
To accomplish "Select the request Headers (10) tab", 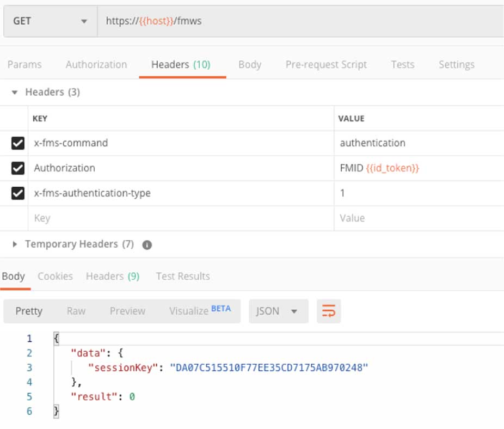I will (x=181, y=65).
